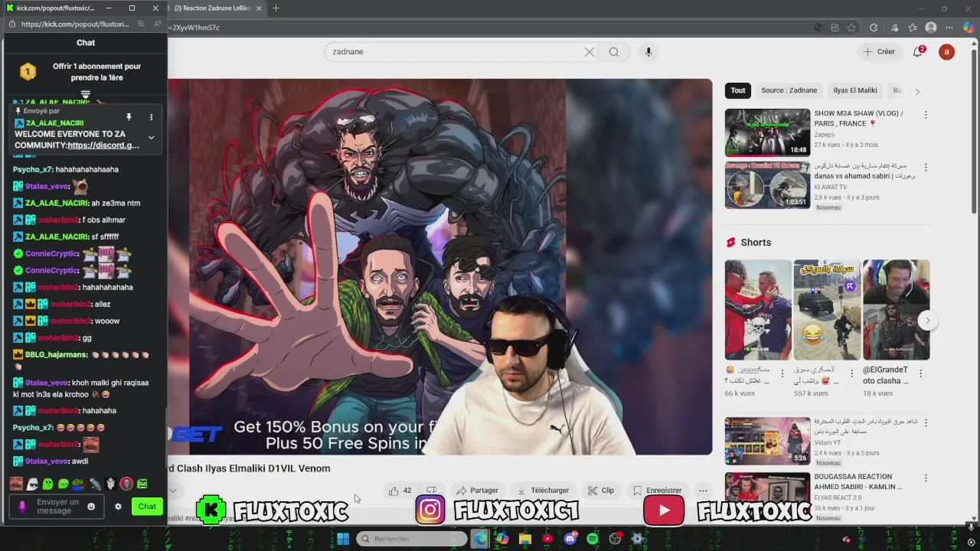Open Copilot icon in Edge toolbar
The height and width of the screenshot is (551, 980).
pyautogui.click(x=969, y=28)
